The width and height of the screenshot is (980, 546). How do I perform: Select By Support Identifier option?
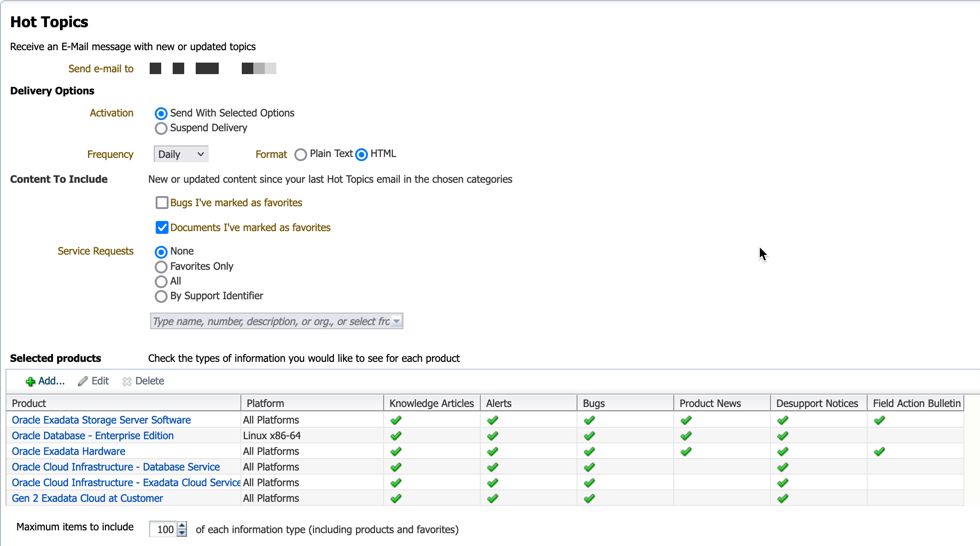[161, 296]
